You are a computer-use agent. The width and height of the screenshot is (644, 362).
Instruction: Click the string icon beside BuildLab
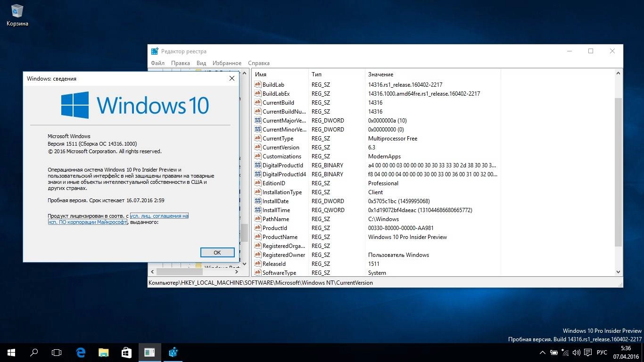[258, 84]
